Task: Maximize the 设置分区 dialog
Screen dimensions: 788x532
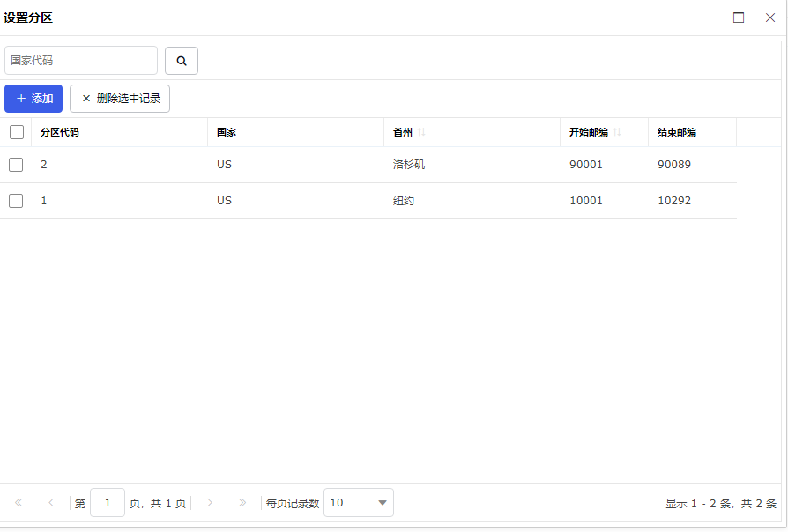Action: click(739, 18)
